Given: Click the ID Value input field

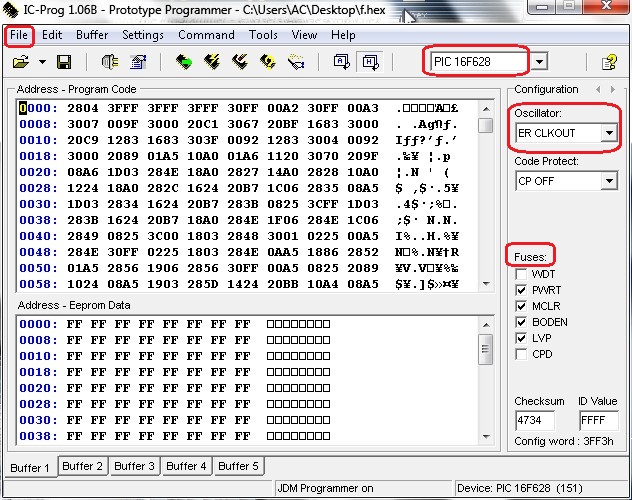Looking at the screenshot, I should click(598, 421).
